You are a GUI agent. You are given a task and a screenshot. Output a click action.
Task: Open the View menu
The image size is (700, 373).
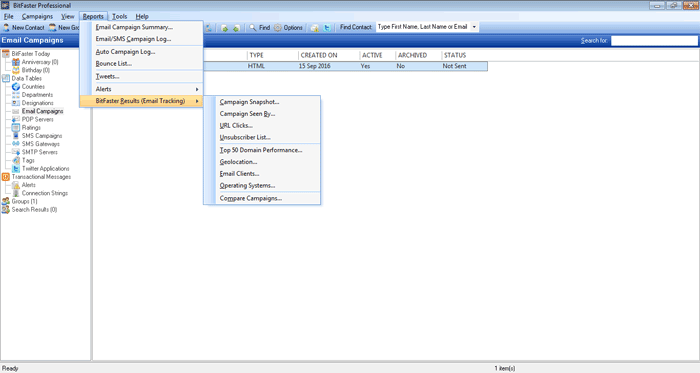(x=67, y=17)
